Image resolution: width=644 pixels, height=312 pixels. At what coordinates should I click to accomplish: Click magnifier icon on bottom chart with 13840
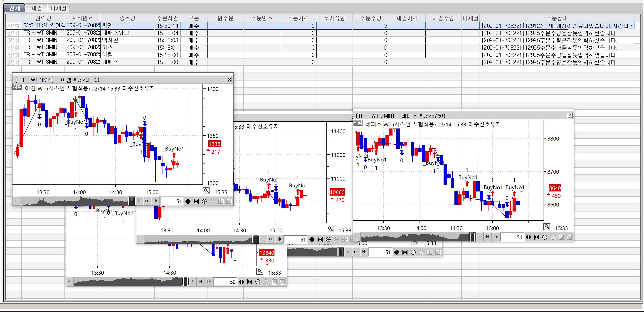pyautogui.click(x=260, y=271)
